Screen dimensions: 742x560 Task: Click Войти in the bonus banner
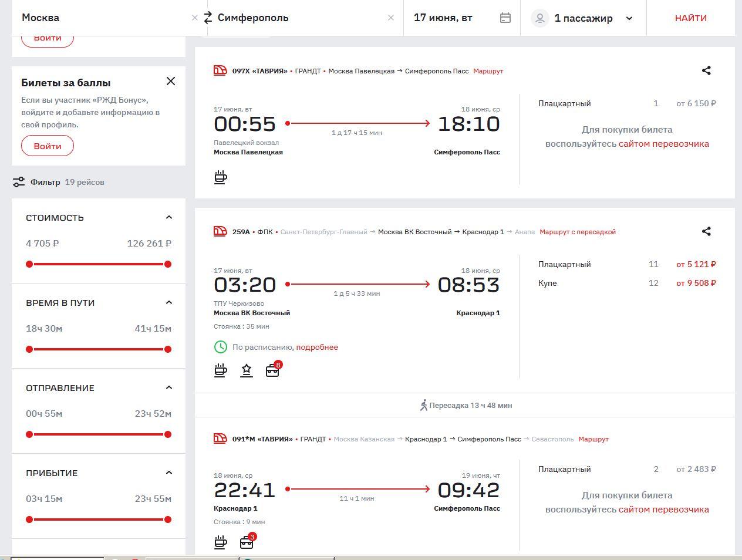[48, 146]
